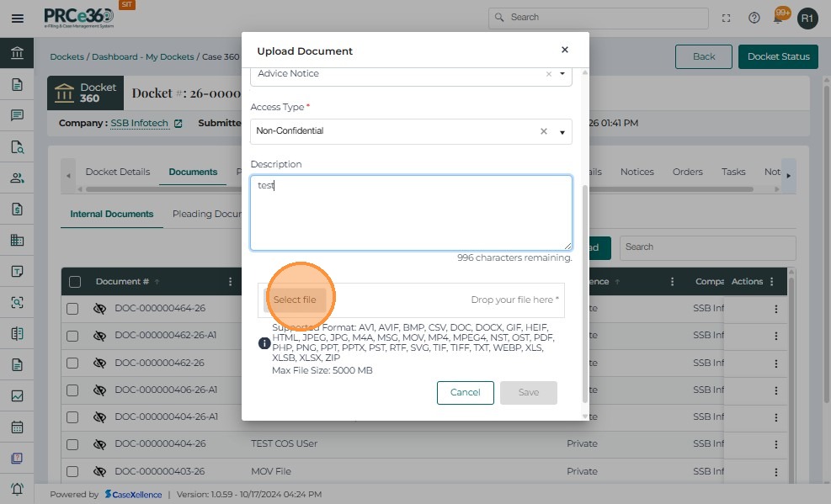Open the alarm bell sidebar icon at bottom
This screenshot has height=504, width=831.
[17, 489]
